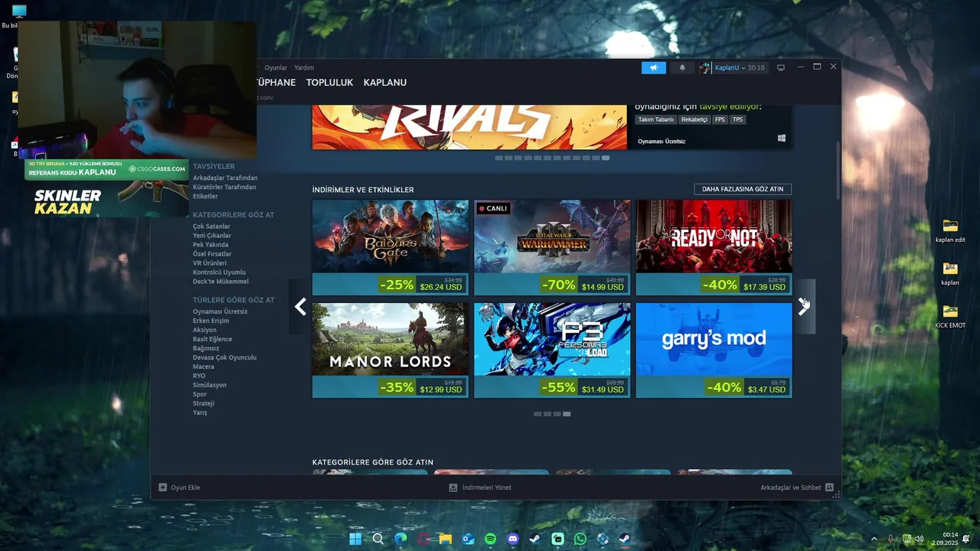Select the Rekabetçi tag
The height and width of the screenshot is (551, 980).
(694, 119)
